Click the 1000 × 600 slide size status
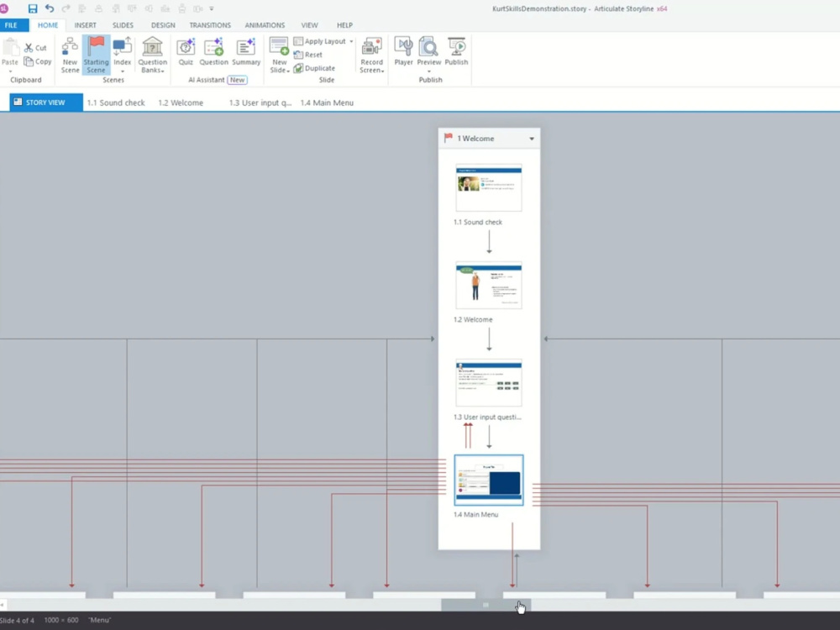This screenshot has width=840, height=630. click(x=61, y=621)
